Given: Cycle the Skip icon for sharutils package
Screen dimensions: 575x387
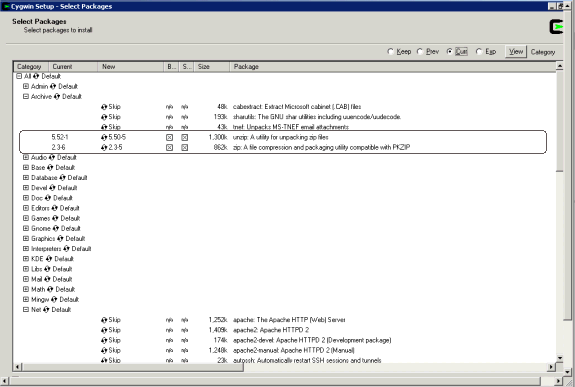Looking at the screenshot, I should [x=104, y=117].
